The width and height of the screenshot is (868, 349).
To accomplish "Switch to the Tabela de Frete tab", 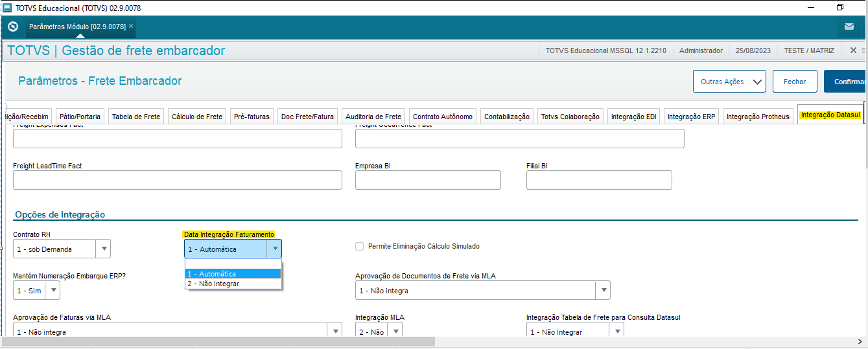I will pyautogui.click(x=136, y=117).
